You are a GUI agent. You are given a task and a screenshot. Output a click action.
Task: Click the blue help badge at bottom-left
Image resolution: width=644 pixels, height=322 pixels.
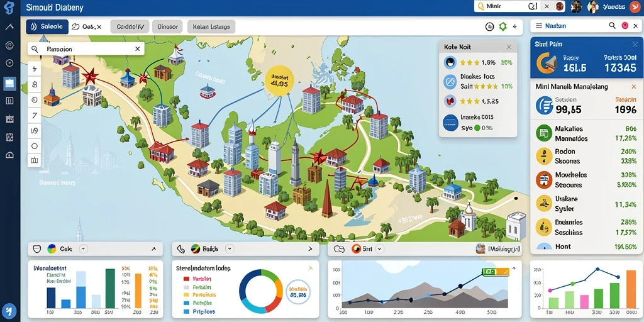(x=9, y=309)
